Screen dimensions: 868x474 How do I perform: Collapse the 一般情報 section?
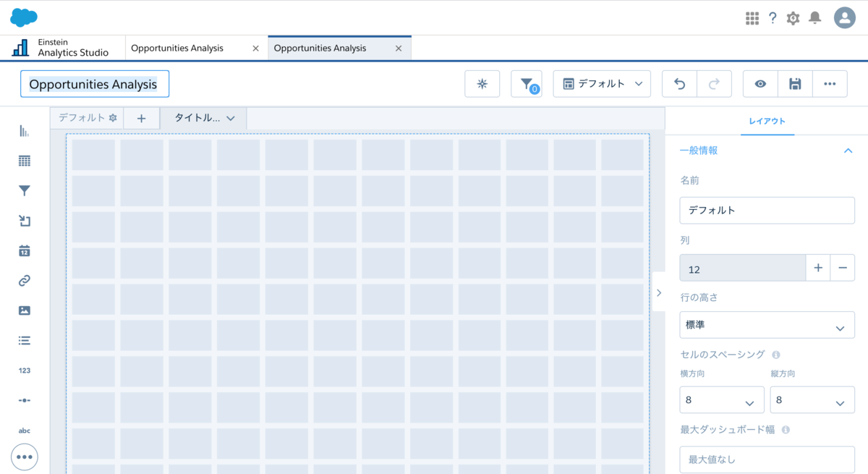tap(848, 151)
